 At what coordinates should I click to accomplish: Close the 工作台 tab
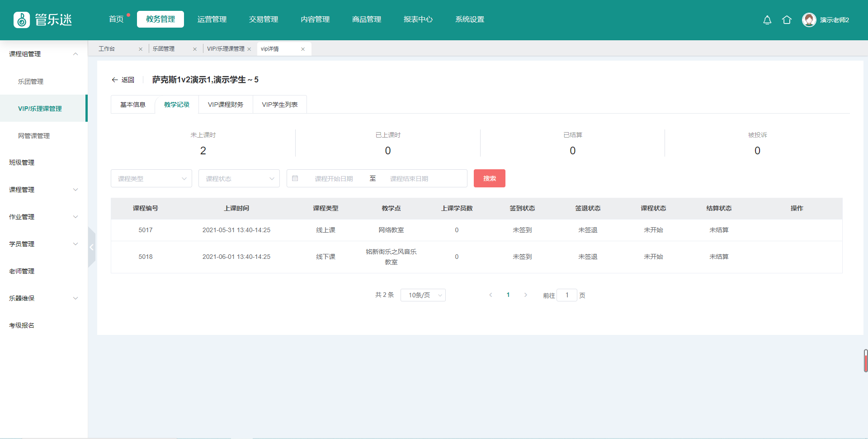[141, 49]
